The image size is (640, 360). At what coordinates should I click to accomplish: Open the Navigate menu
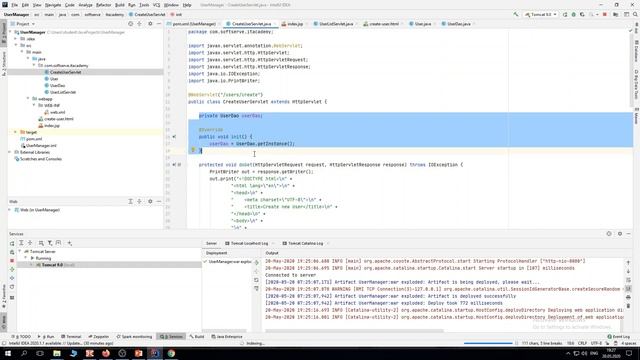coord(53,5)
